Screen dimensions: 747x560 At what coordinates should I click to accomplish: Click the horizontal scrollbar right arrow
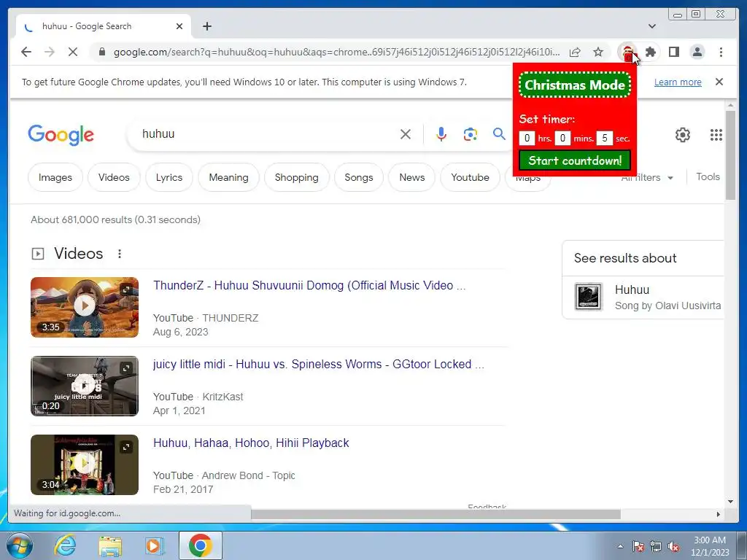[x=718, y=514]
